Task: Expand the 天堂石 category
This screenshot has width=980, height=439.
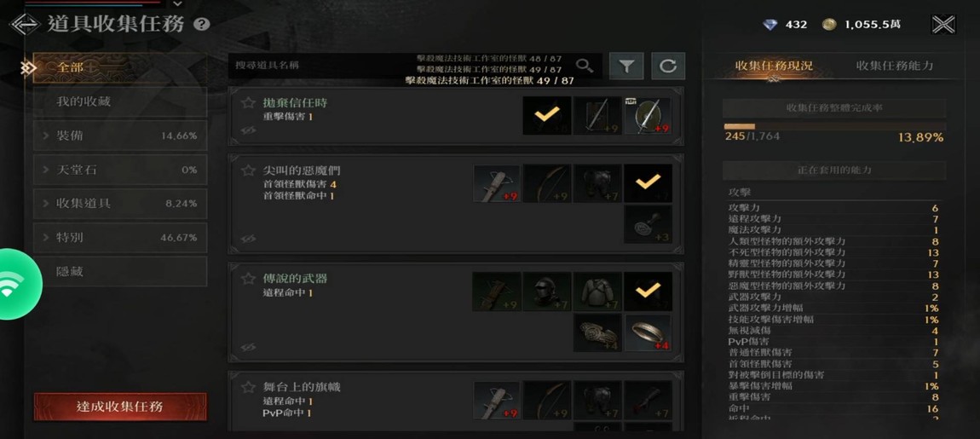Action: pos(120,170)
